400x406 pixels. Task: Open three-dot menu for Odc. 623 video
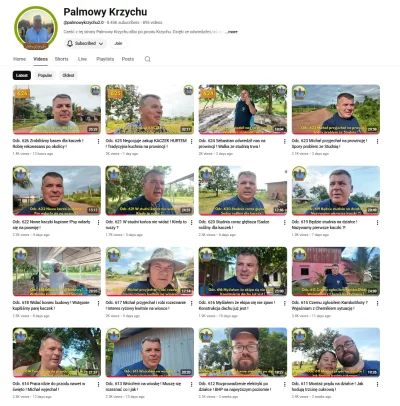coord(377,141)
